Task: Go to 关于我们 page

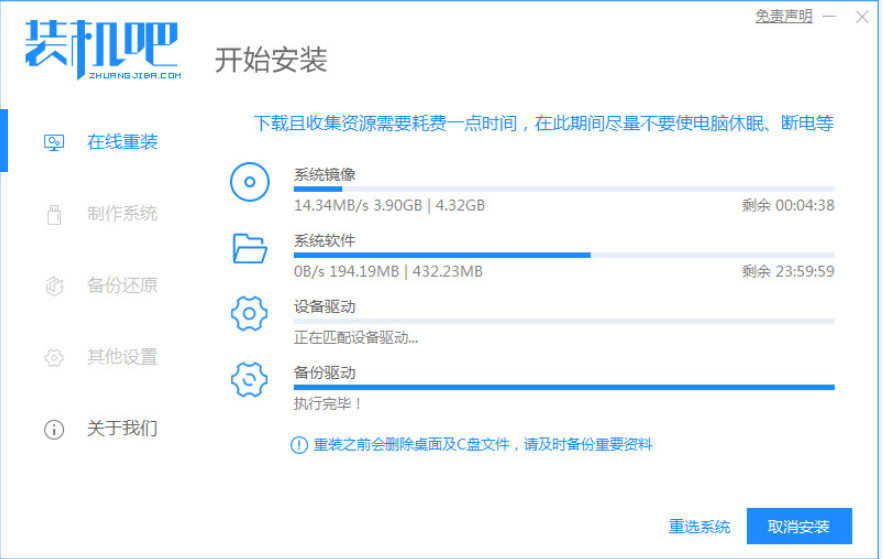Action: [122, 429]
